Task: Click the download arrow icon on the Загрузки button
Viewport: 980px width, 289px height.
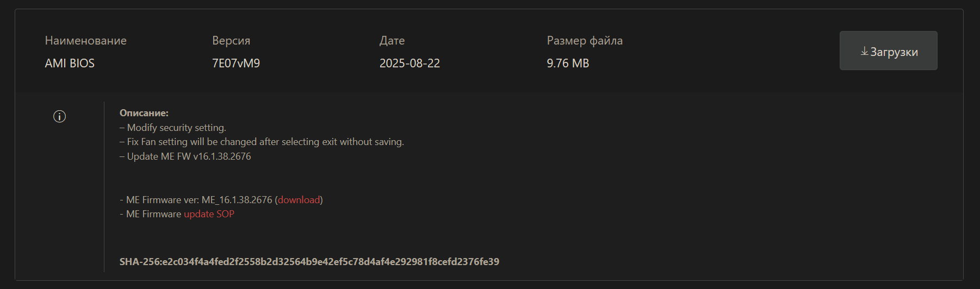Action: coord(864,51)
